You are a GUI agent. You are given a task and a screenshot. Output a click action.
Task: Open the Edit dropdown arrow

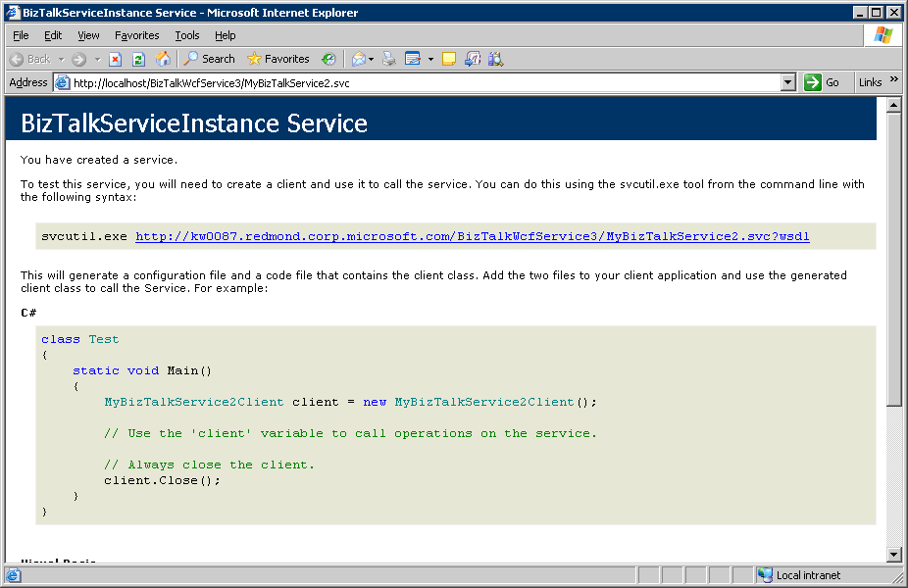click(430, 59)
